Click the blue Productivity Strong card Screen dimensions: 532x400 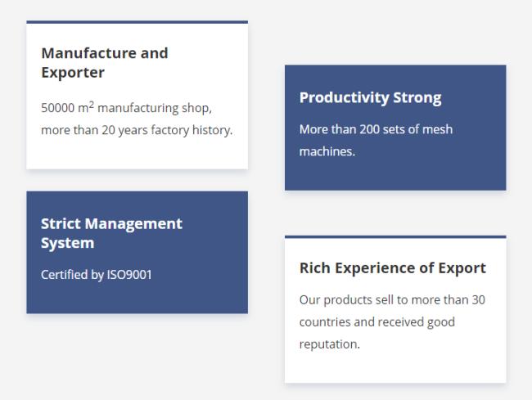[395, 128]
